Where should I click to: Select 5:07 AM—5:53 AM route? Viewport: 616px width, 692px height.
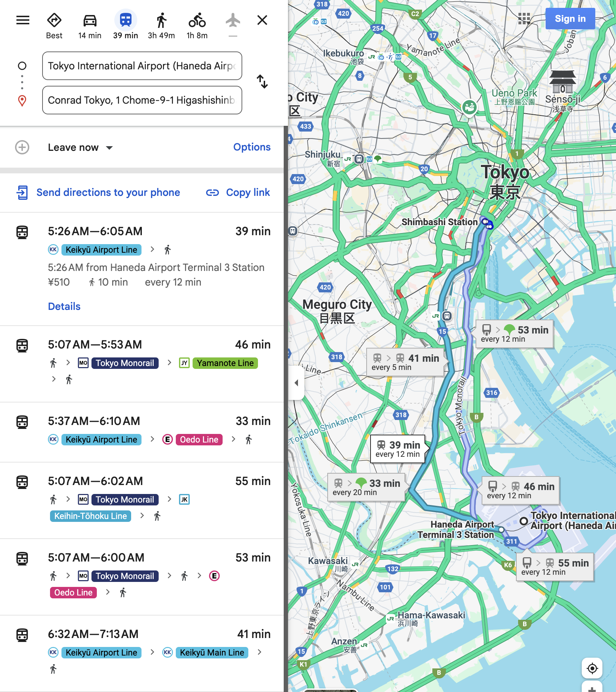click(x=142, y=364)
